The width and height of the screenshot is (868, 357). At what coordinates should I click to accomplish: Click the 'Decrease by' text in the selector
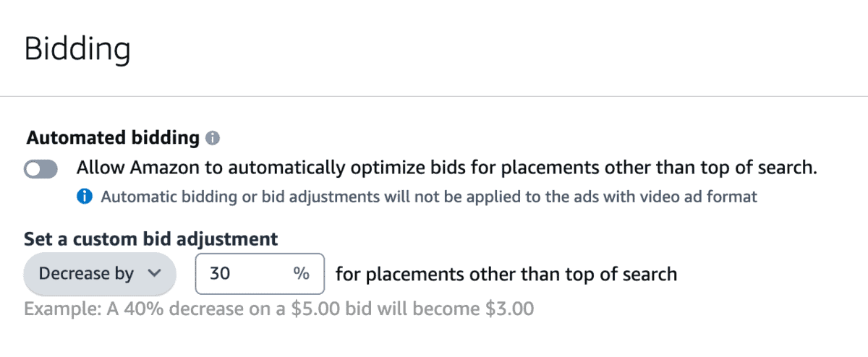coord(86,274)
